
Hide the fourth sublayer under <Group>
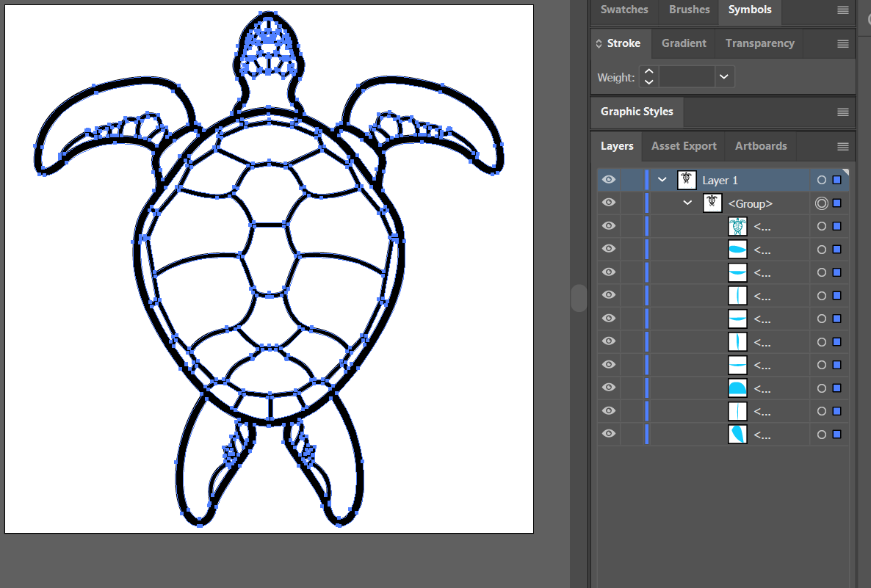click(x=609, y=295)
